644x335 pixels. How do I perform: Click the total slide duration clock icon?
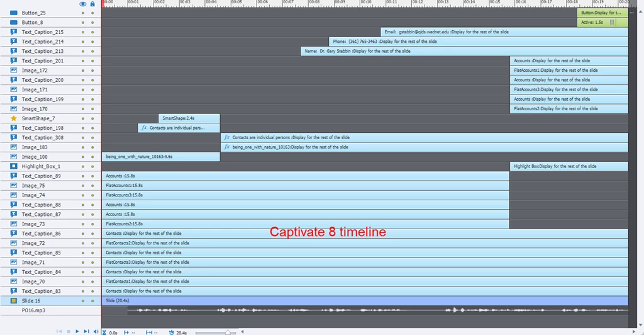171,332
